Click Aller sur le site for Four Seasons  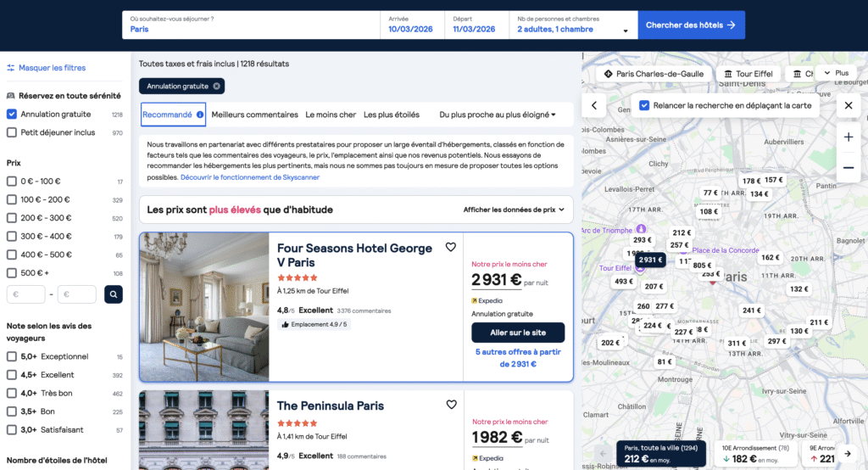coord(518,333)
